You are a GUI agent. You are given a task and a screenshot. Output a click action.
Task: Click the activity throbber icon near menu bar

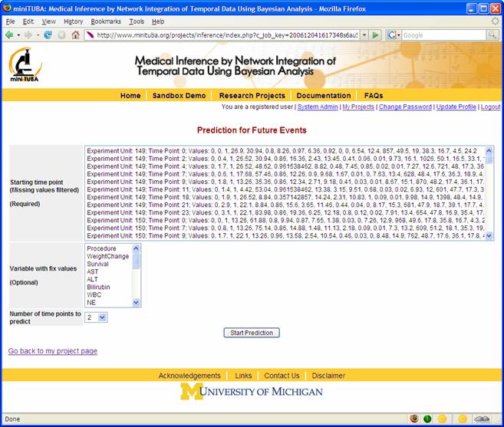pos(496,21)
